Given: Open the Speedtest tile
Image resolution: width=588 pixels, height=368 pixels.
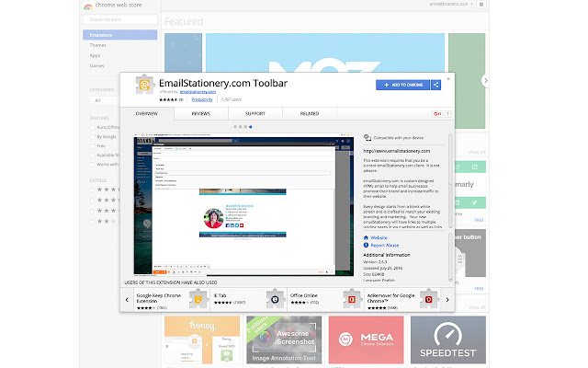Looking at the screenshot, I should (x=448, y=340).
